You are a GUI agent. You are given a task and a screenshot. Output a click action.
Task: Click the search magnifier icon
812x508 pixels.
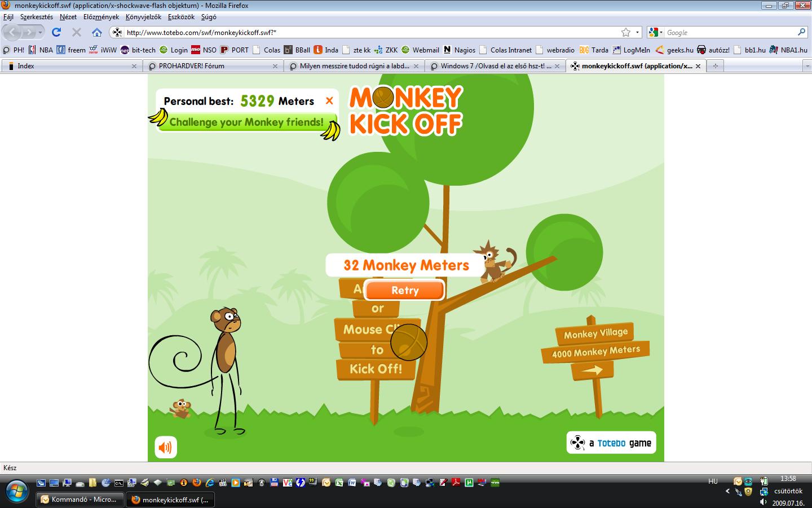point(802,32)
